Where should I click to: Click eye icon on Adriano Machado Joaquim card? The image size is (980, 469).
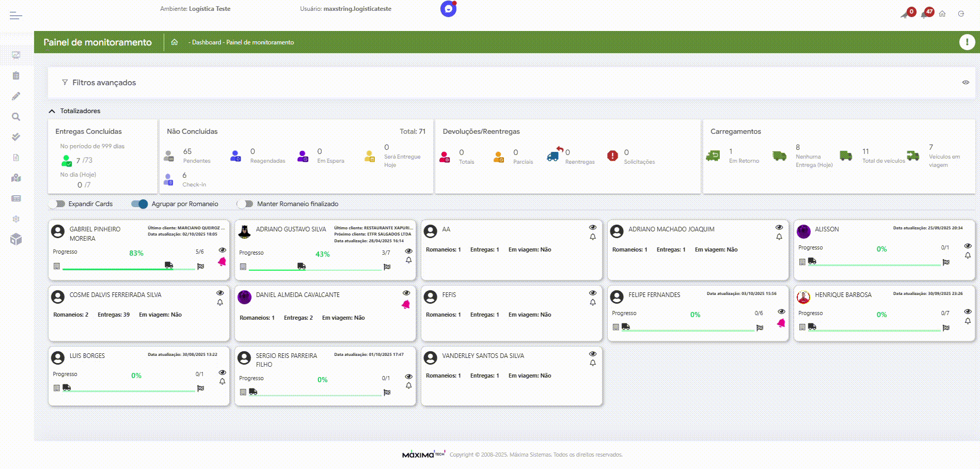pos(779,227)
